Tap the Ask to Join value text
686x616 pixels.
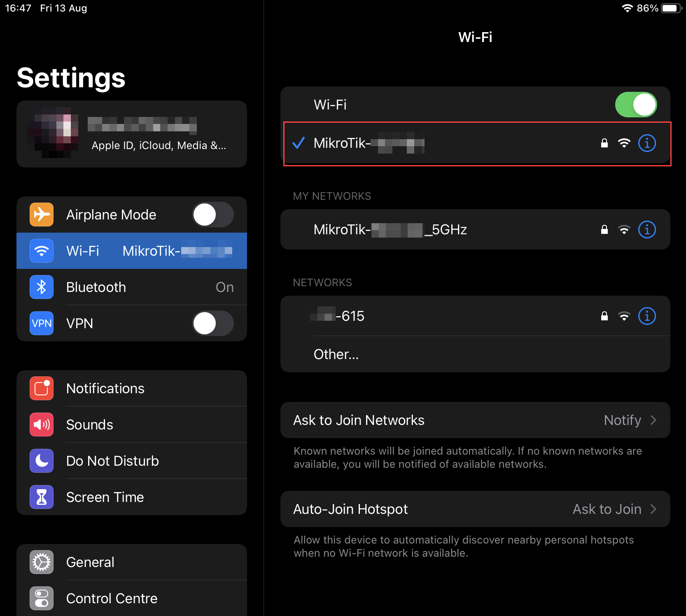pos(607,509)
